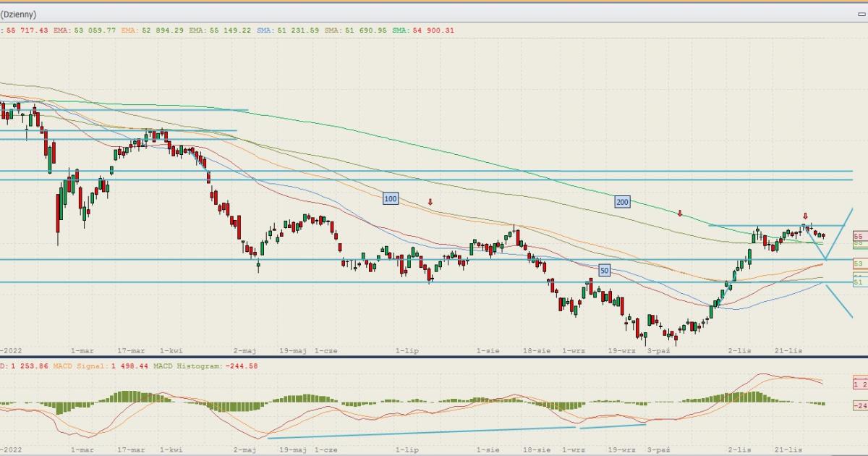Screen dimensions: 868x456
Task: Click the orange EMA 52 894.29 legend entry
Action: (152, 30)
